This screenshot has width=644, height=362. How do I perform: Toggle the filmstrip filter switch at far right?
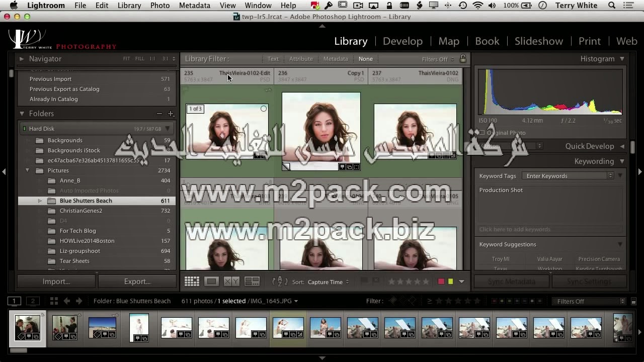click(633, 301)
